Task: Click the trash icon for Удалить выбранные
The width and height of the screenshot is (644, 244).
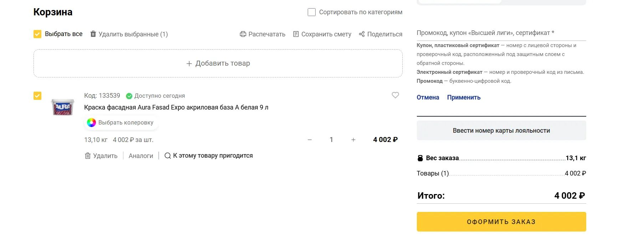Action: point(93,34)
